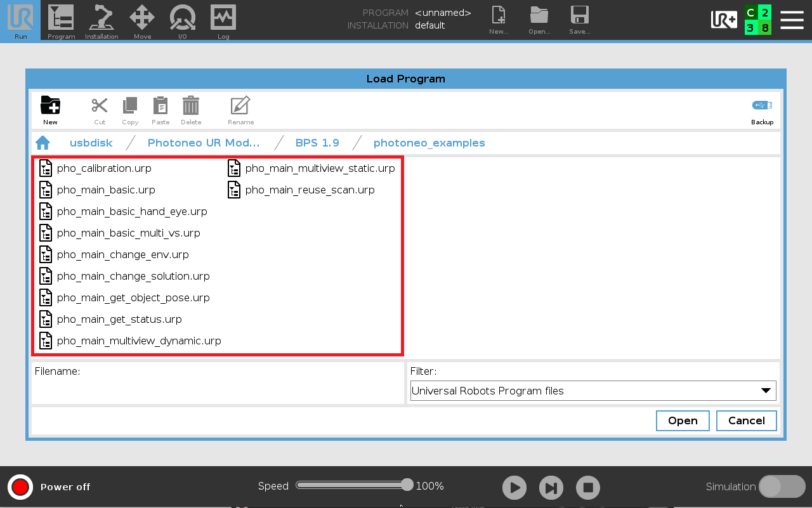Click the Speed slider handle
Screen dimensions: 812x508
(407, 485)
